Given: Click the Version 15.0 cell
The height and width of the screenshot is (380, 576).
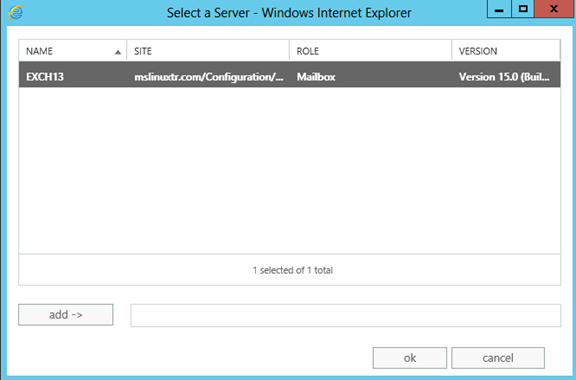Looking at the screenshot, I should 504,77.
